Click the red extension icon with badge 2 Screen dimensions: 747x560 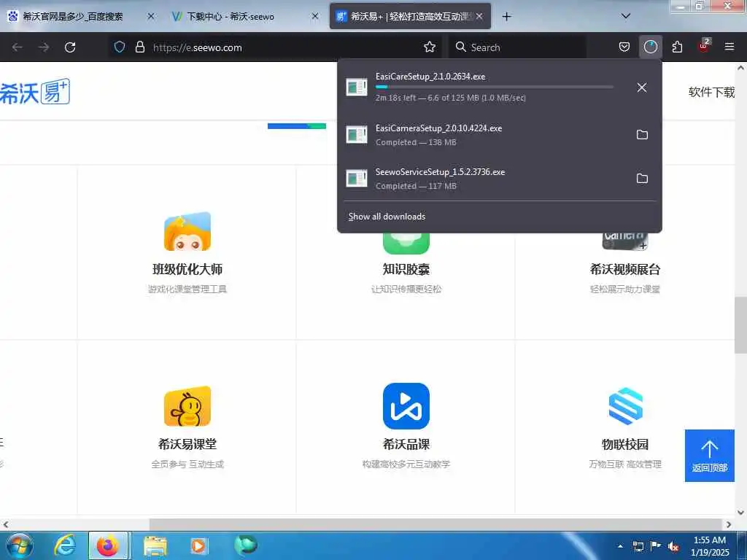pos(704,46)
